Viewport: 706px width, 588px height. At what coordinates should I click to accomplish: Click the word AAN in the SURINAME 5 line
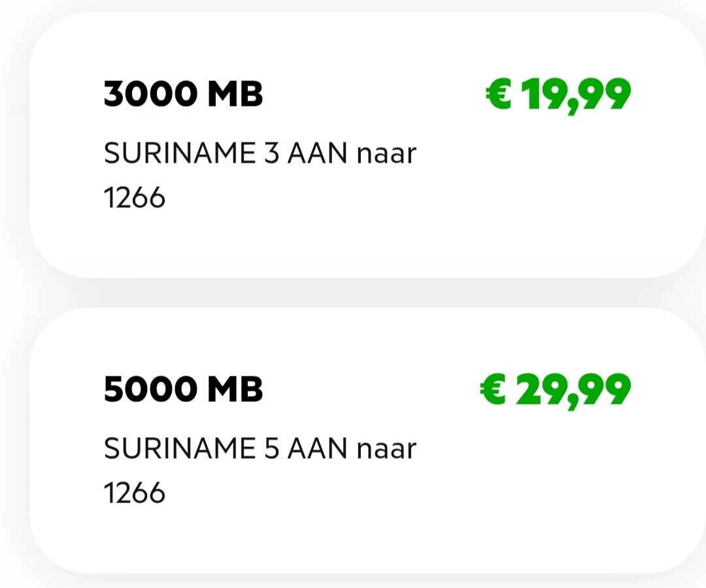(x=318, y=449)
